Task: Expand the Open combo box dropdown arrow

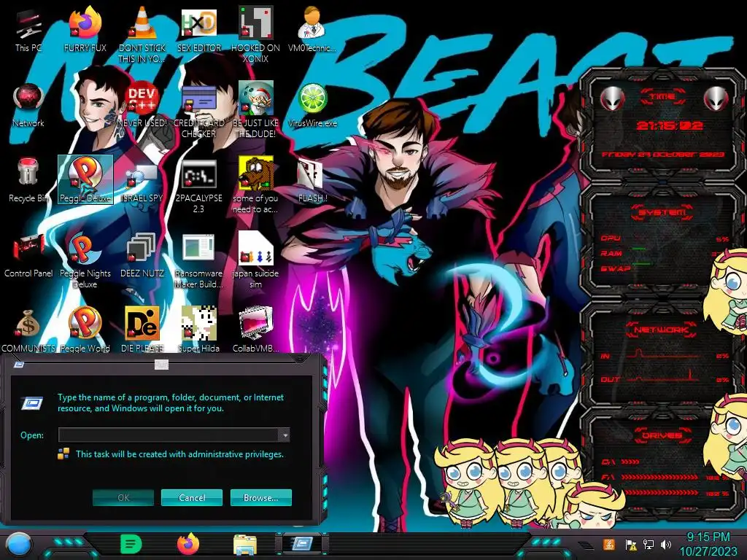Action: click(284, 435)
